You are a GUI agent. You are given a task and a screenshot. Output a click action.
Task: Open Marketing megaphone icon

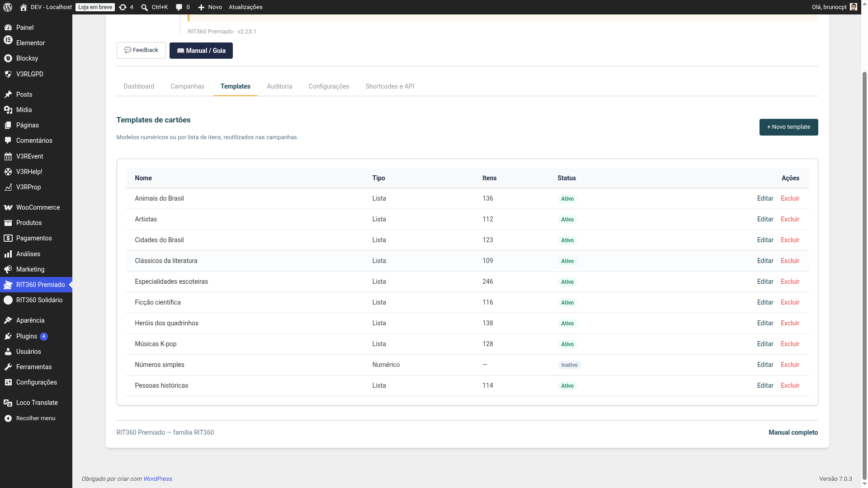point(8,269)
